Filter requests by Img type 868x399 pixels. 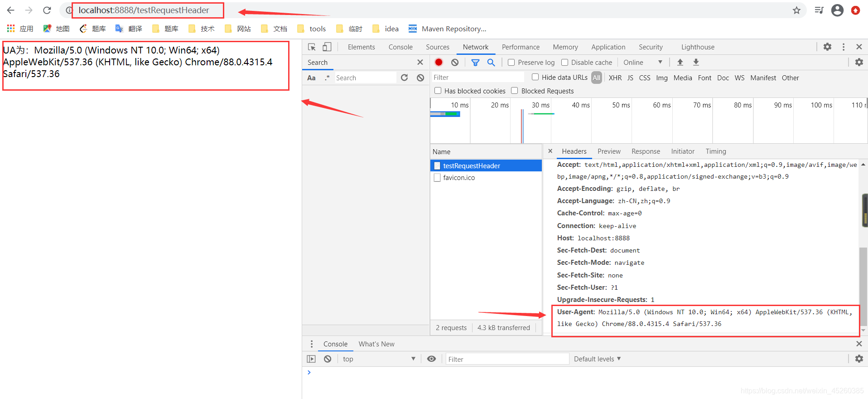pos(661,78)
